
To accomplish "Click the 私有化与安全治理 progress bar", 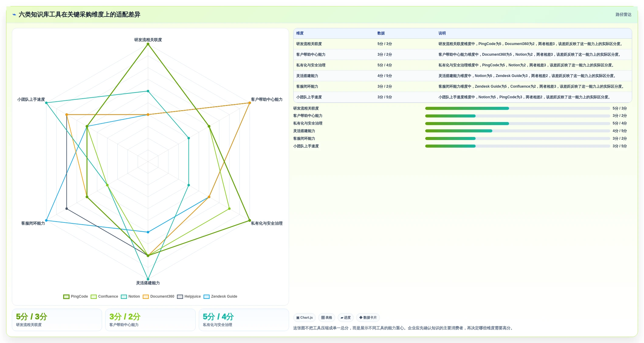I will coord(518,124).
